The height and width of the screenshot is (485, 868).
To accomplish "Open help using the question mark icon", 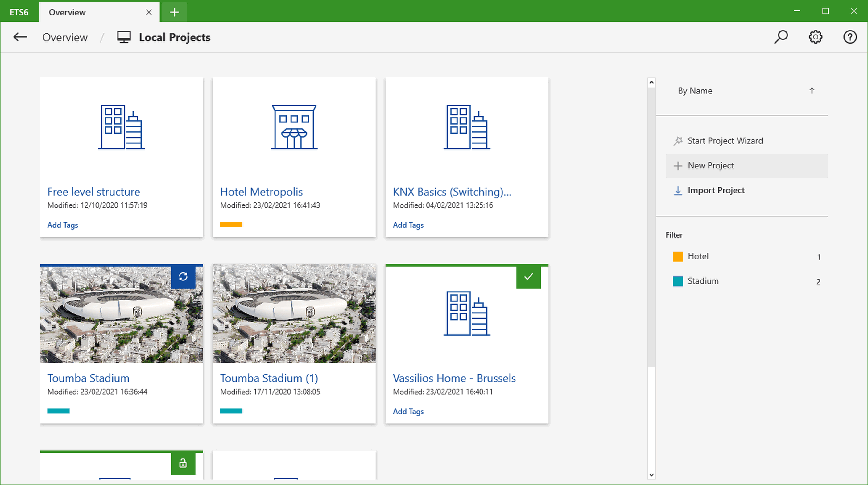I will tap(850, 37).
